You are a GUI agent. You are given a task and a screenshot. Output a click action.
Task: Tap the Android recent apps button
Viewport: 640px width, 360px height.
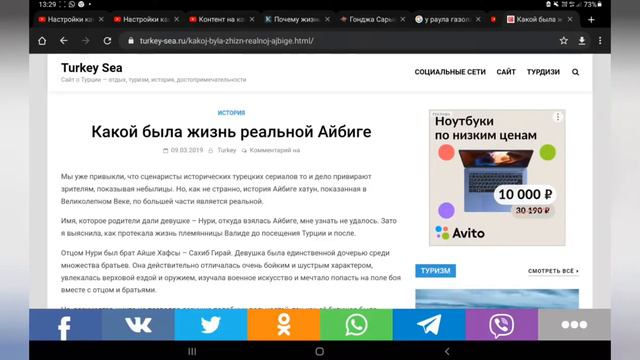[x=192, y=351]
